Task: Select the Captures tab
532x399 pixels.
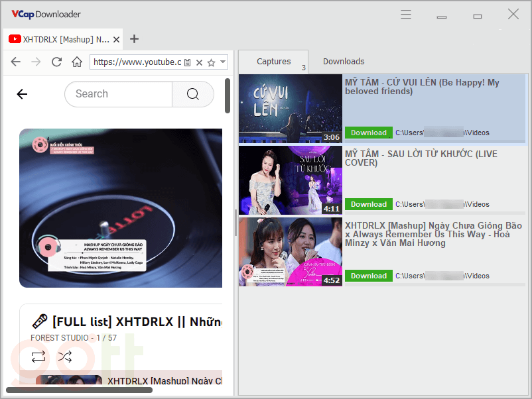Action: coord(273,62)
